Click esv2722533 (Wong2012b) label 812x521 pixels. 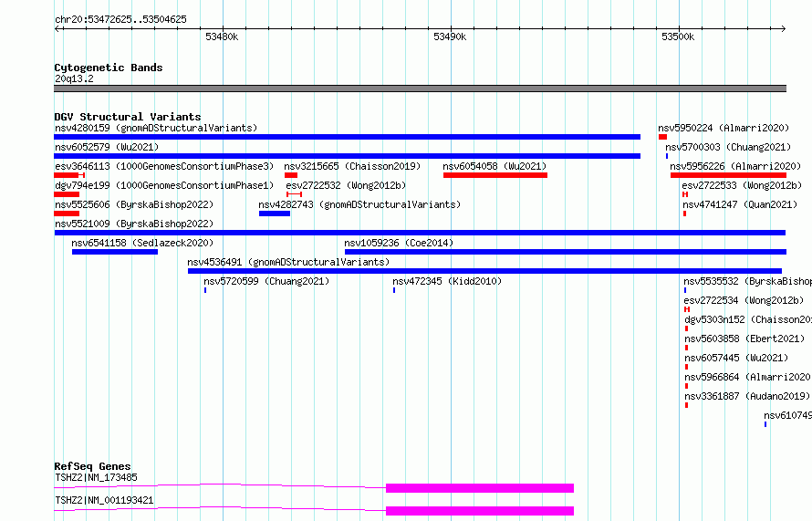(742, 185)
